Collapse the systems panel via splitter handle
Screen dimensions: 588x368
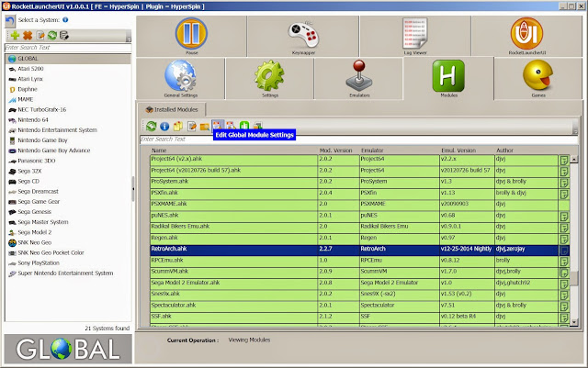coord(133,188)
